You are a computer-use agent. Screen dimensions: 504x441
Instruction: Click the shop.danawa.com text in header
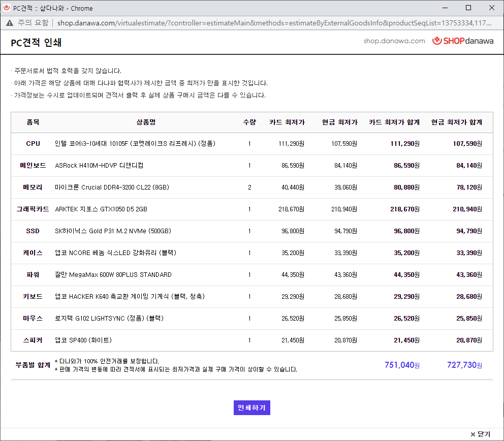[394, 41]
